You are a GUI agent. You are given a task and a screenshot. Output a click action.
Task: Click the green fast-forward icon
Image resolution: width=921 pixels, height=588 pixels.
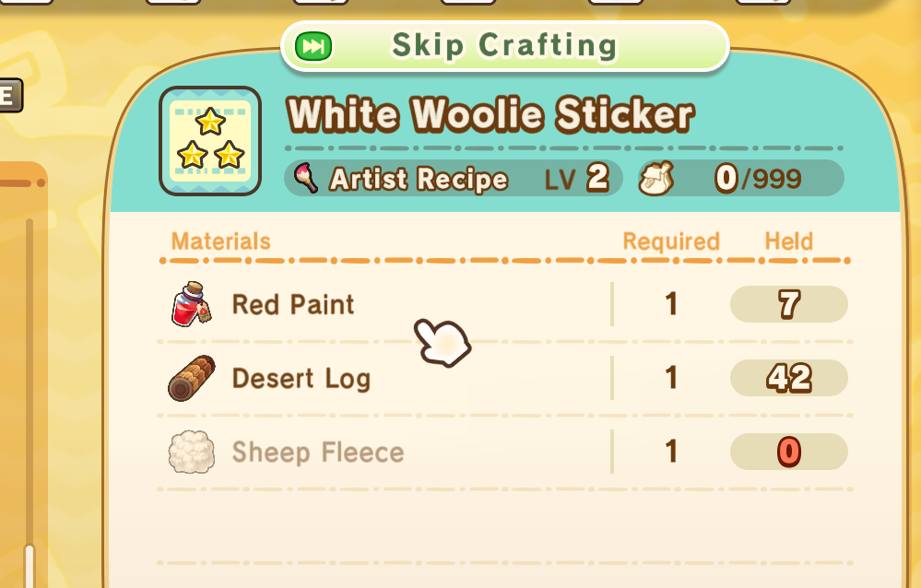(x=313, y=46)
